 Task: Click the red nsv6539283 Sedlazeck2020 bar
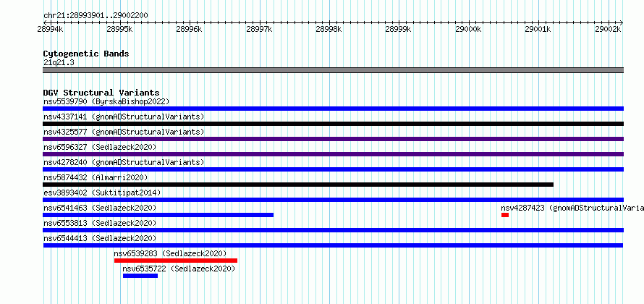pyautogui.click(x=176, y=261)
